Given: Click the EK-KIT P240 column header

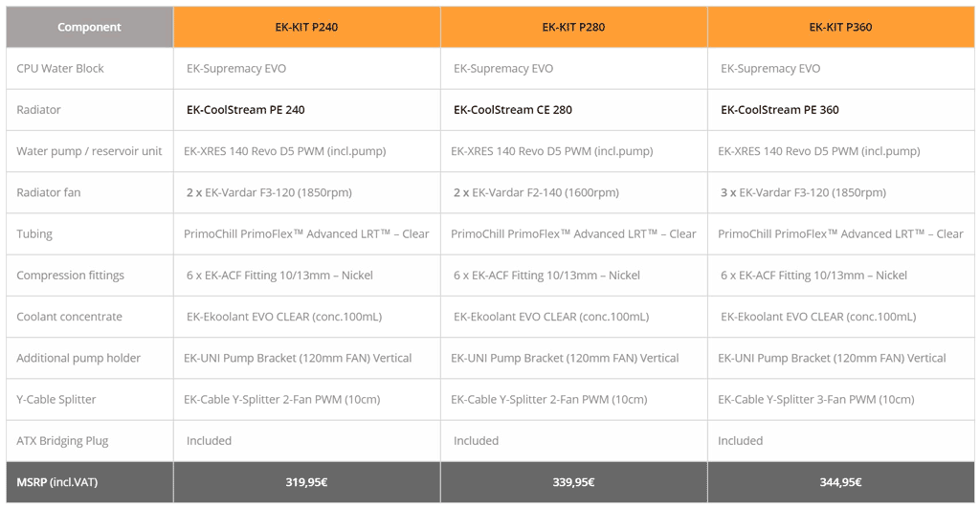Looking at the screenshot, I should (306, 27).
